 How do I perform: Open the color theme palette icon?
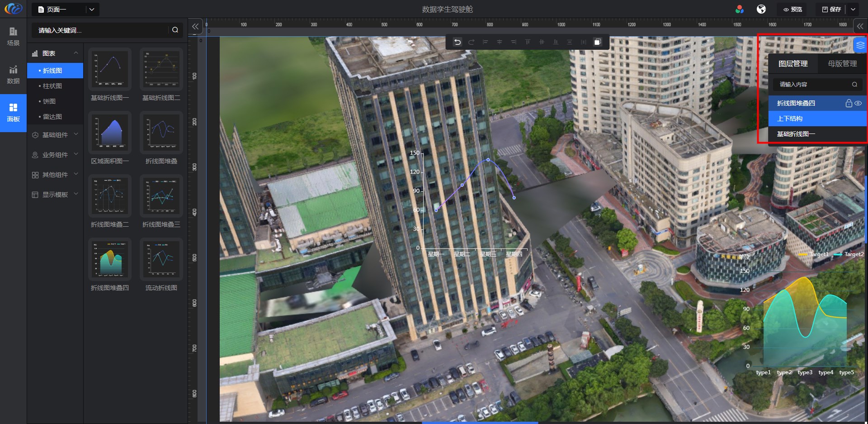[x=740, y=9]
